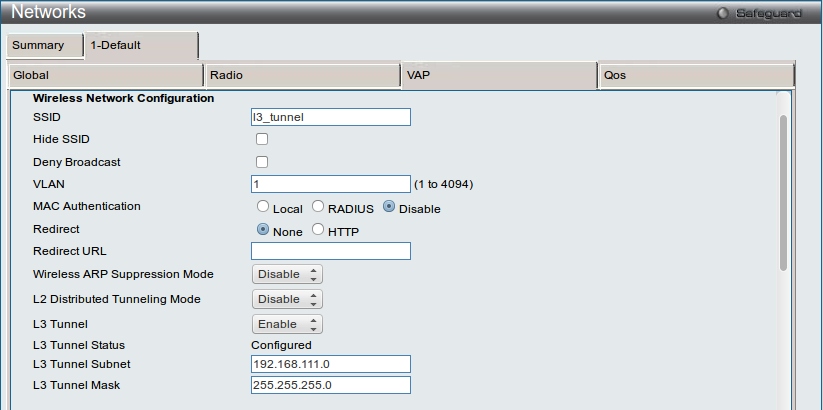Toggle the Deny Broadcast checkbox

262,162
